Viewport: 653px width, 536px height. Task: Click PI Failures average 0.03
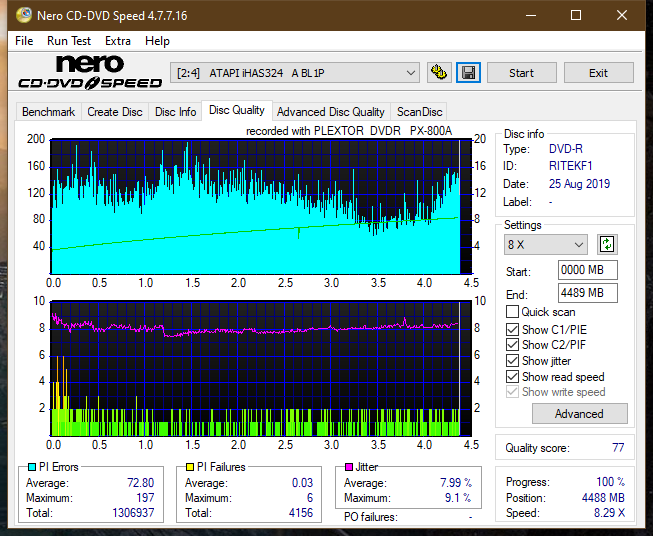click(302, 483)
